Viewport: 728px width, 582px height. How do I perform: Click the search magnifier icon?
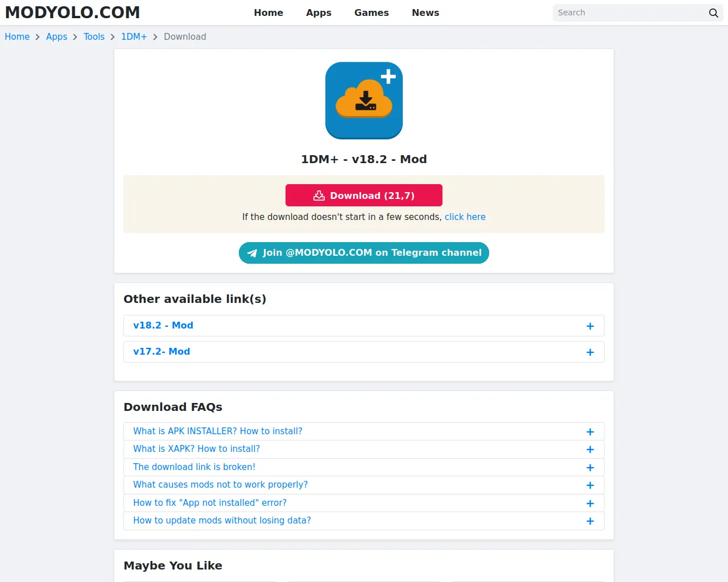(x=713, y=13)
